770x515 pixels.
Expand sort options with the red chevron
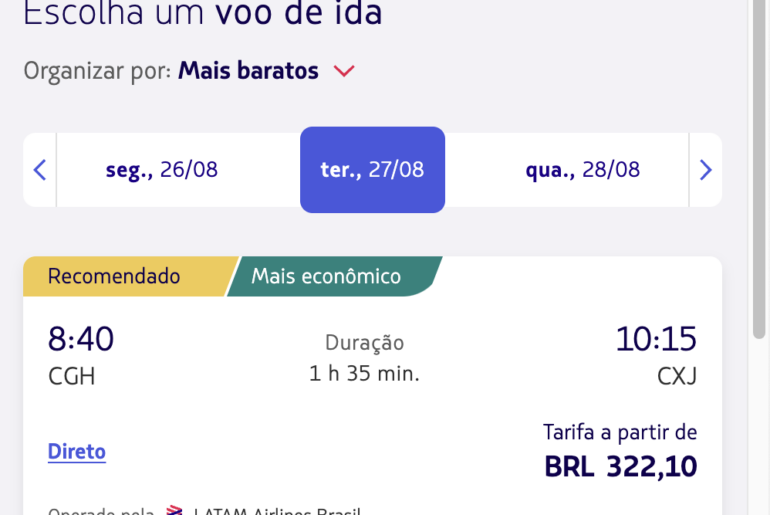pos(344,71)
